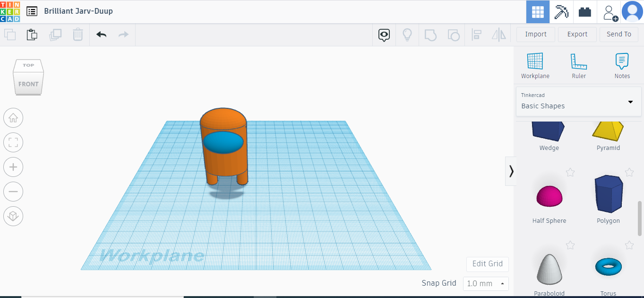Click the Delete trash icon
Image resolution: width=644 pixels, height=298 pixels.
[78, 35]
